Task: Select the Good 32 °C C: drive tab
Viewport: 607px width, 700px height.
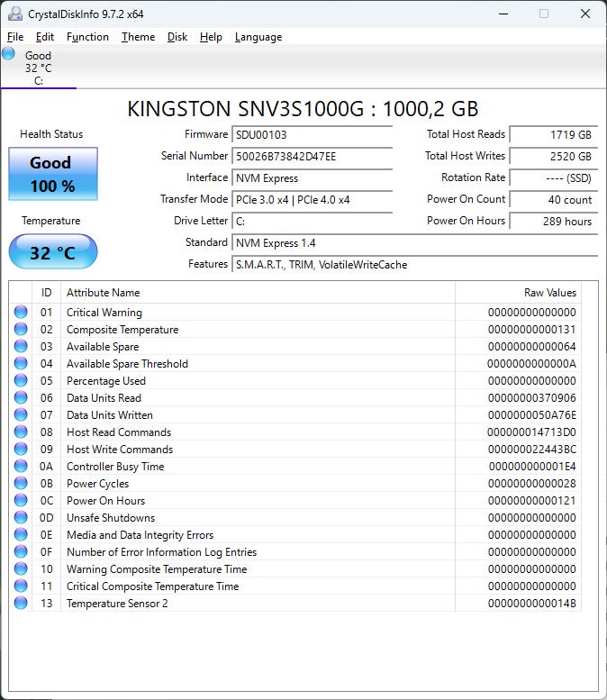Action: pyautogui.click(x=38, y=68)
